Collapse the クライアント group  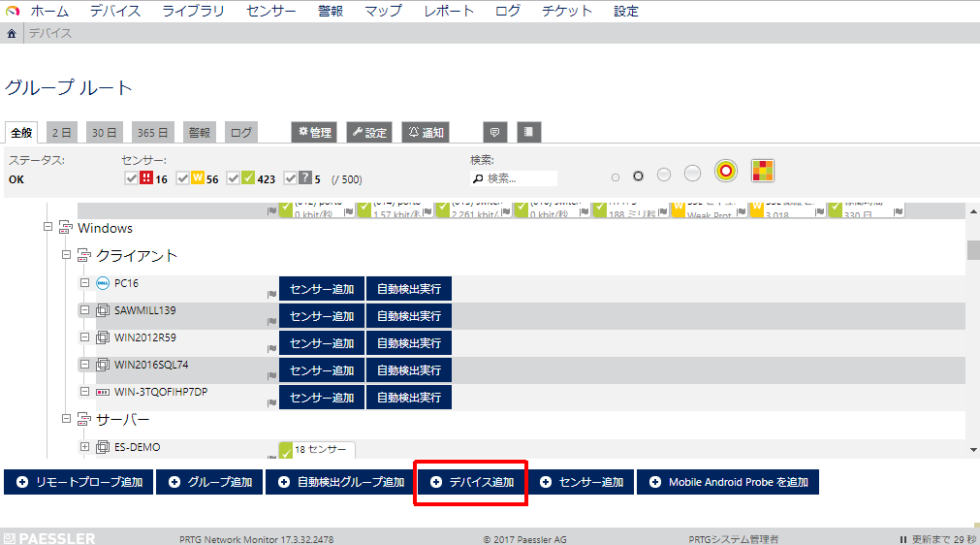click(x=66, y=254)
